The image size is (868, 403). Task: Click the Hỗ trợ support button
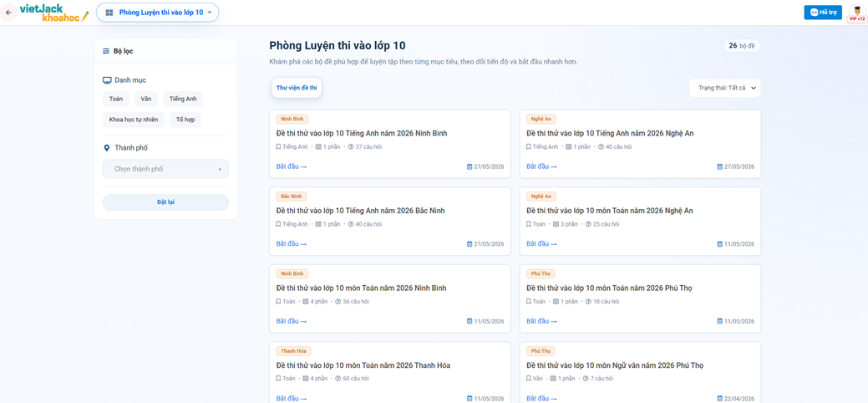pos(823,13)
